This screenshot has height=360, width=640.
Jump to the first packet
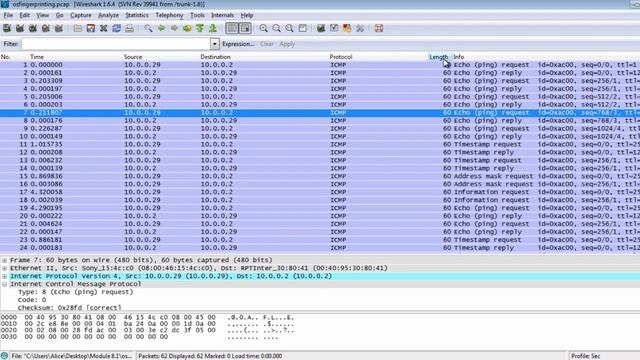point(200,28)
